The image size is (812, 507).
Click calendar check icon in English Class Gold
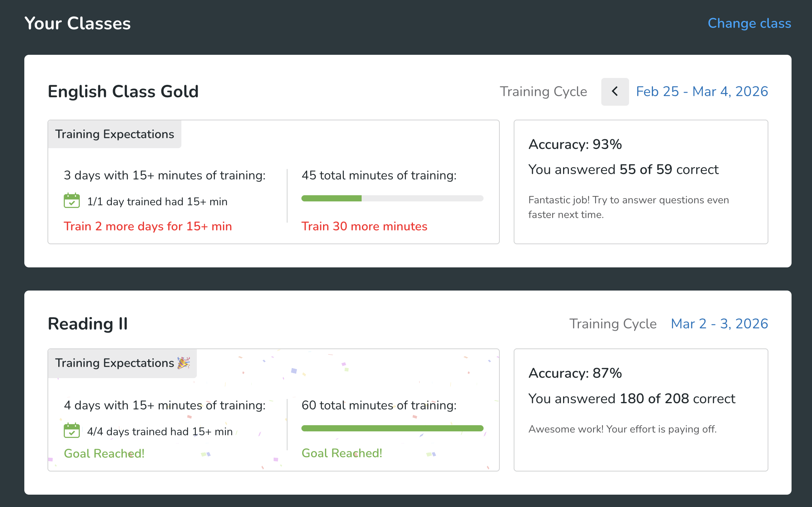(72, 201)
